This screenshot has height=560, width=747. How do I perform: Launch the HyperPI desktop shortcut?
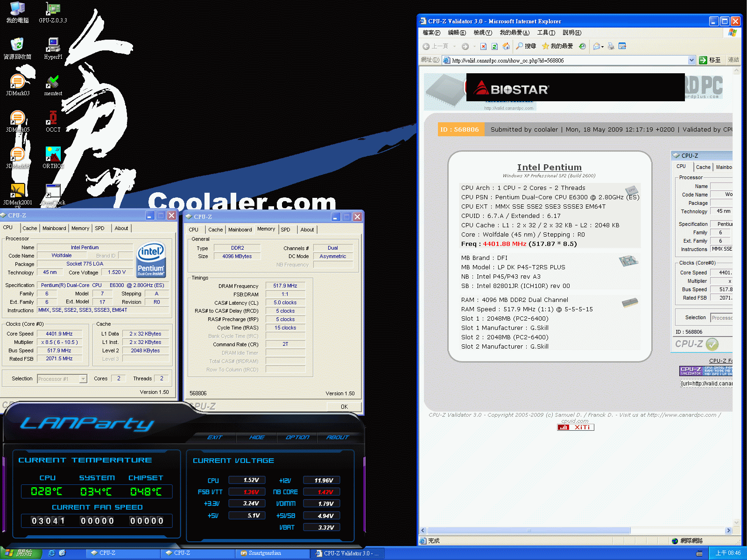point(53,49)
